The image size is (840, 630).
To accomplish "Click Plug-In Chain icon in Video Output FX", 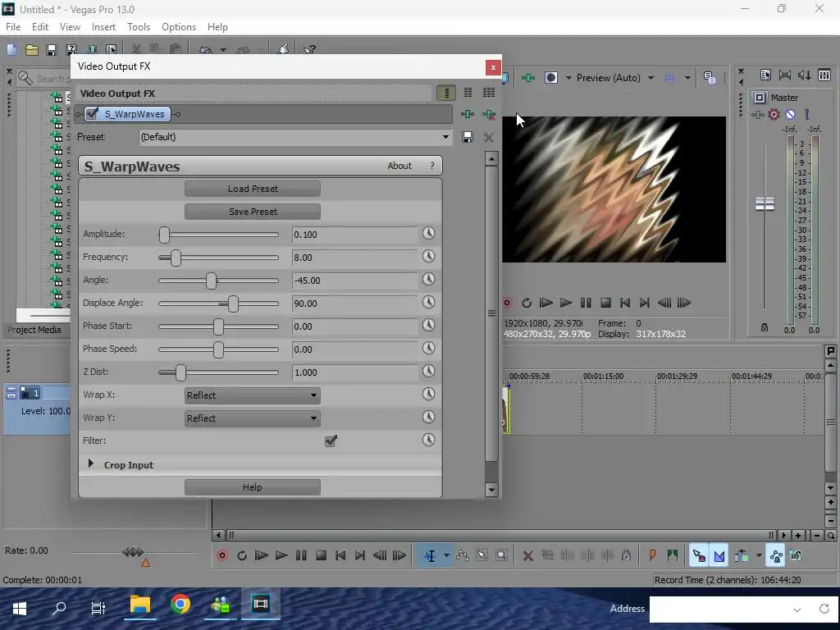I will pyautogui.click(x=468, y=114).
